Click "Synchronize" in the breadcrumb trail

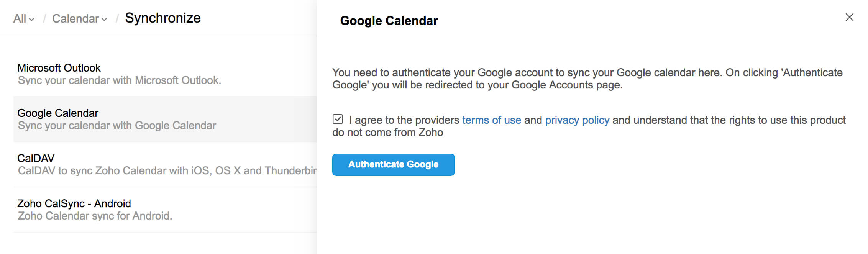[x=162, y=18]
